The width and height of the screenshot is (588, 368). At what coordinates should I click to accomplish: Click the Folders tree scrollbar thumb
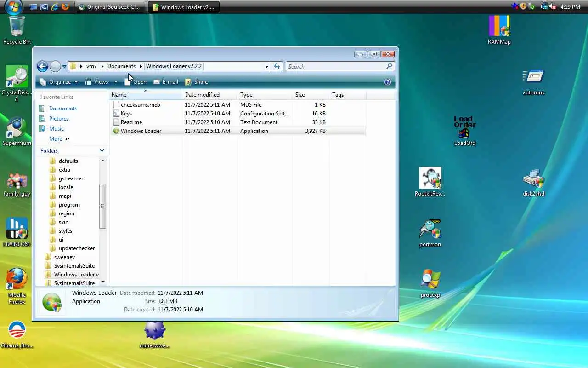coord(103,206)
